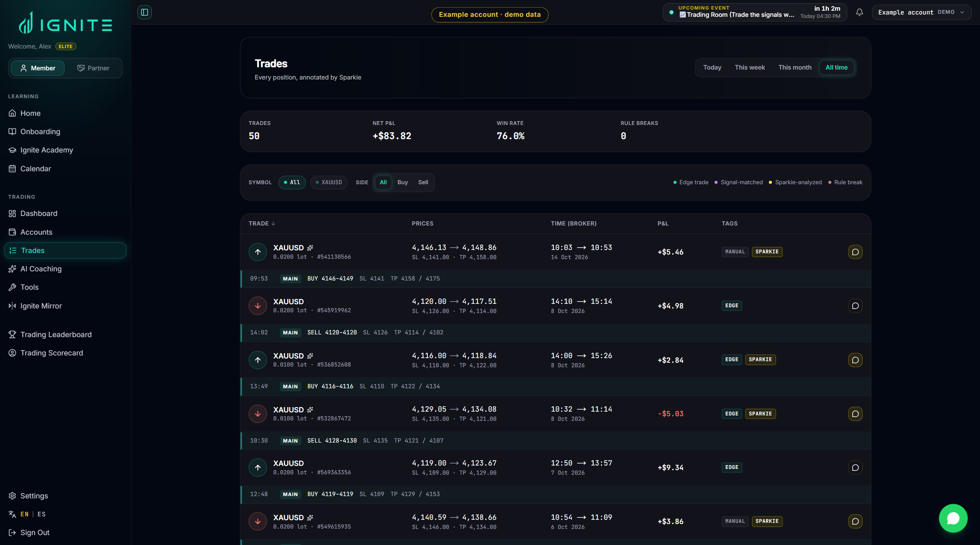980x545 pixels.
Task: Open the Dashboard page
Action: [x=65, y=213]
